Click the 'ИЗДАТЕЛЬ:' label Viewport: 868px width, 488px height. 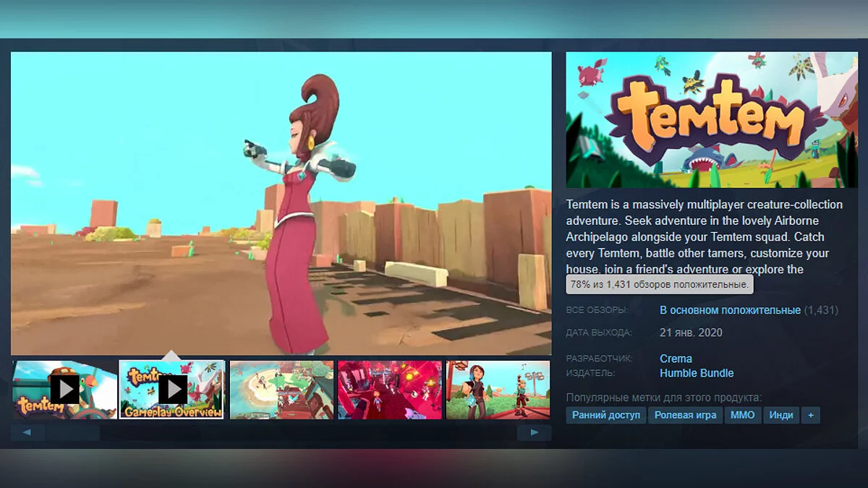pyautogui.click(x=591, y=373)
